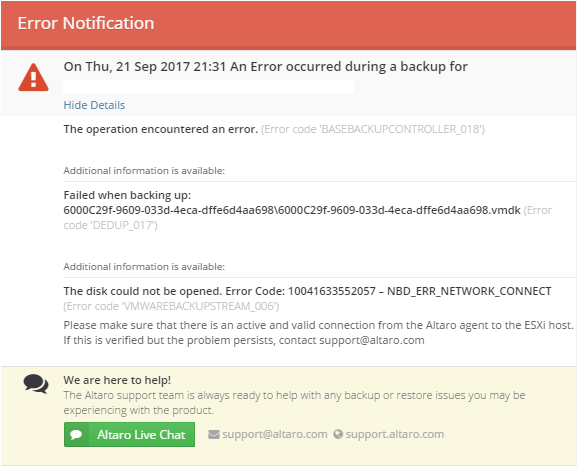Click the speech bubble icon in Live Chat button
Screen dimensions: 577x466
pos(76,435)
